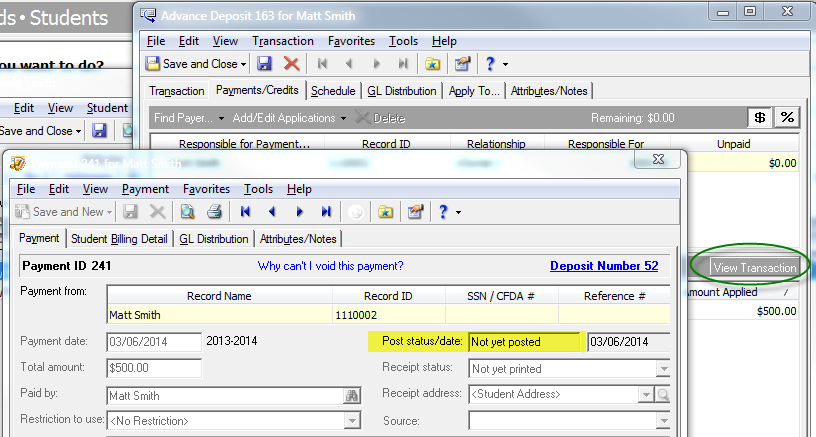Open the Source dropdown

663,420
